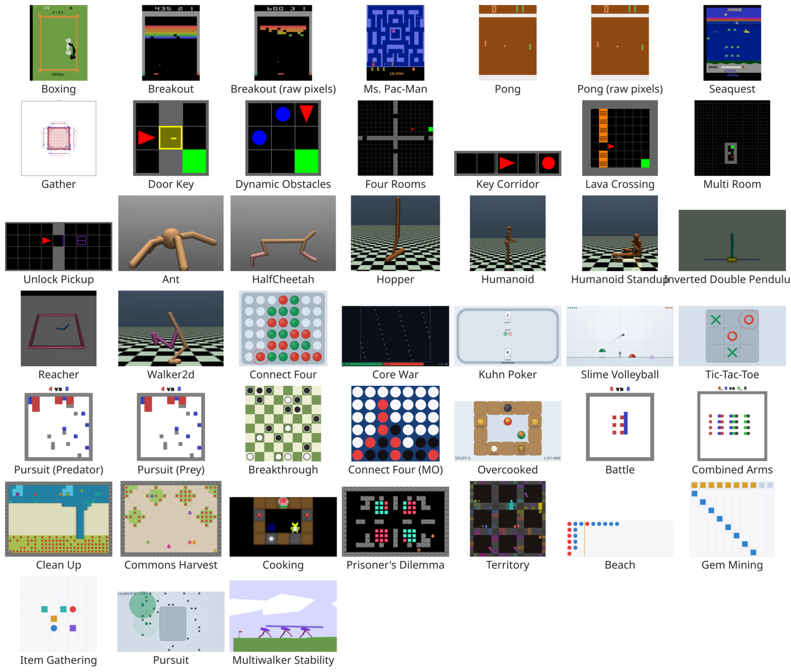Select the Gem Mining grid thumbnail
This screenshot has height=672, width=791.
[x=732, y=519]
